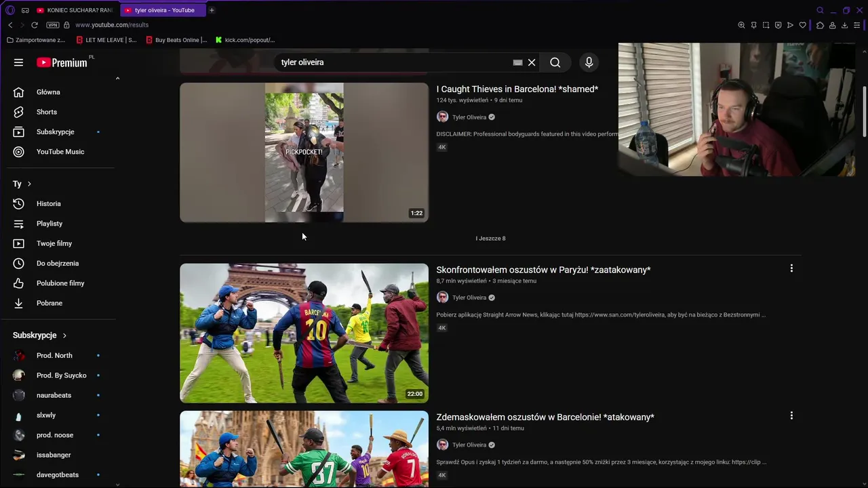Viewport: 868px width, 488px height.
Task: Play the Paris Eiffel Tower video thumbnail
Action: tap(304, 333)
